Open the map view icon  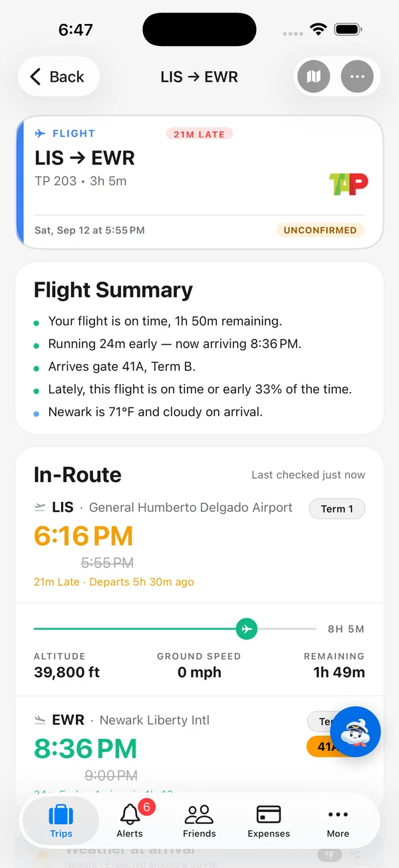click(x=313, y=77)
